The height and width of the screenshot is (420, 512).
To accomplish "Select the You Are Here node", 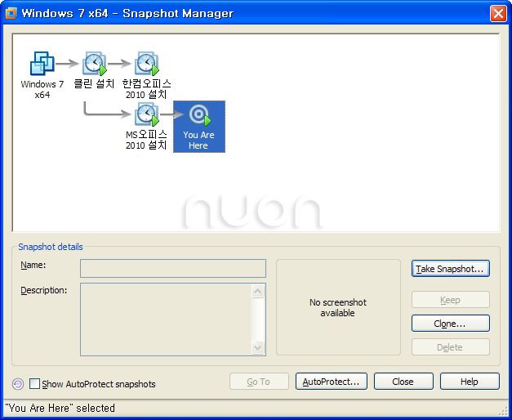I will tap(199, 127).
